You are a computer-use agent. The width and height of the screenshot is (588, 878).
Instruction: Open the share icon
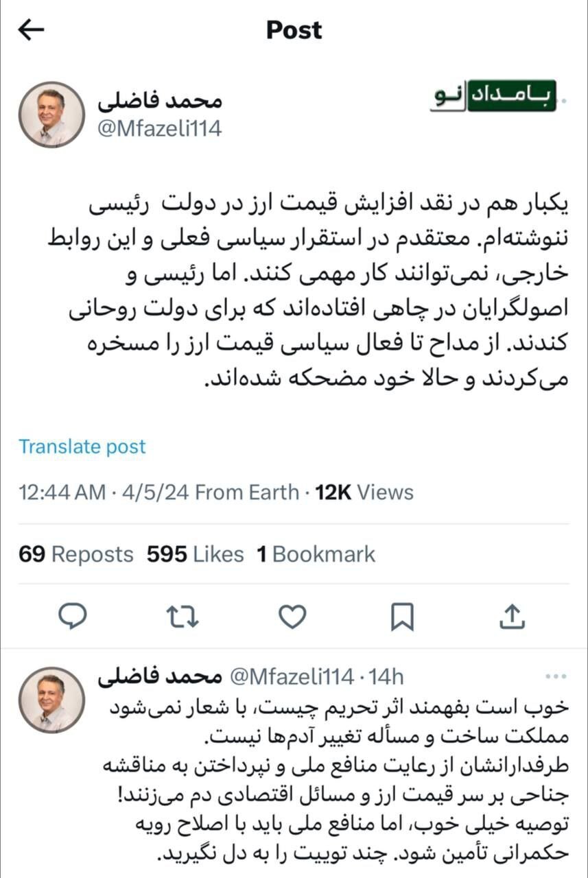(513, 617)
